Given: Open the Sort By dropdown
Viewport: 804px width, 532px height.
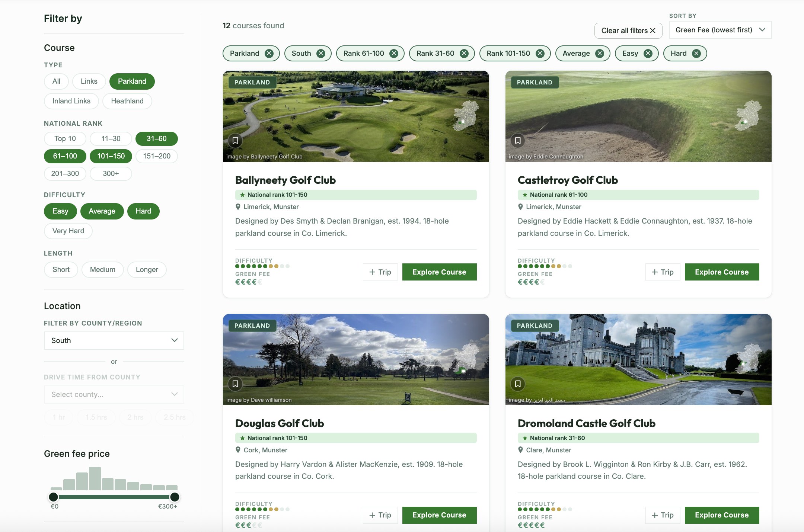Looking at the screenshot, I should [x=720, y=30].
